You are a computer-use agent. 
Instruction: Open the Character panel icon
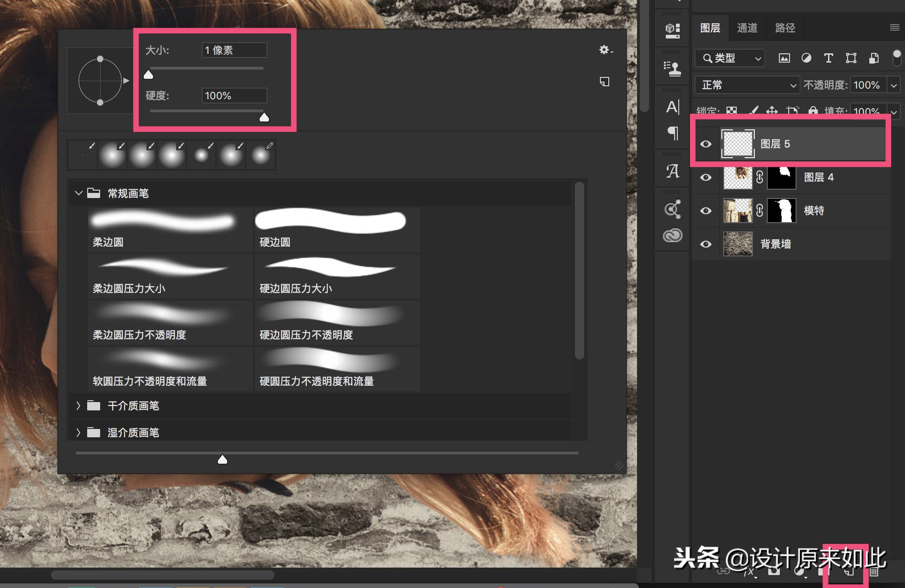point(673,107)
